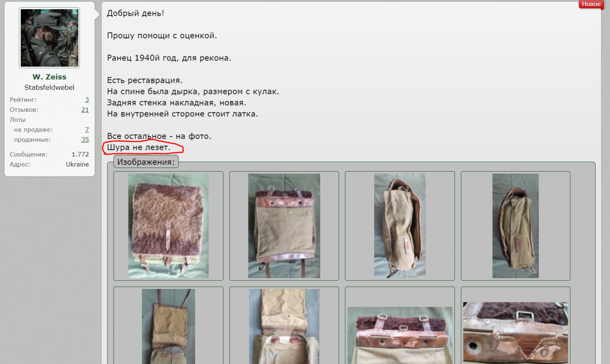Image resolution: width=610 pixels, height=364 pixels.
Task: Open the close-up leather stamp thumbnail
Action: click(515, 333)
